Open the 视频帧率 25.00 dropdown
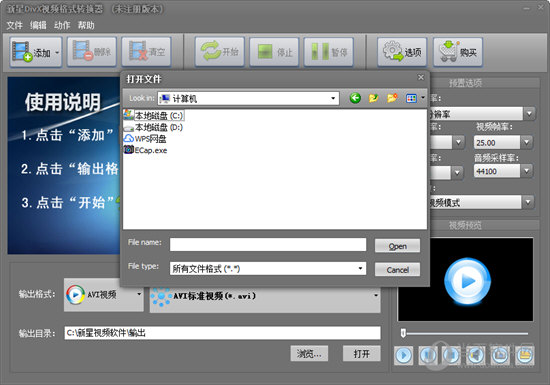Screen dimensions: 550x385 click(x=503, y=142)
